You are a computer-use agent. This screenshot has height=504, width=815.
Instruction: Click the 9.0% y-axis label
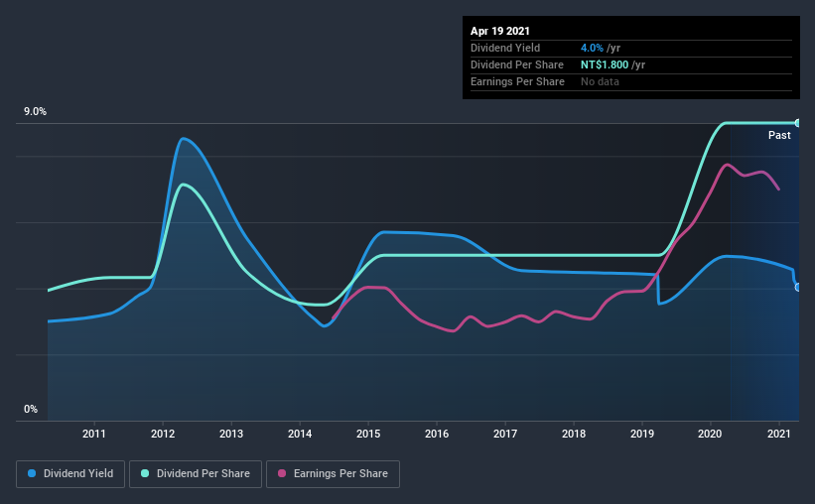[35, 112]
